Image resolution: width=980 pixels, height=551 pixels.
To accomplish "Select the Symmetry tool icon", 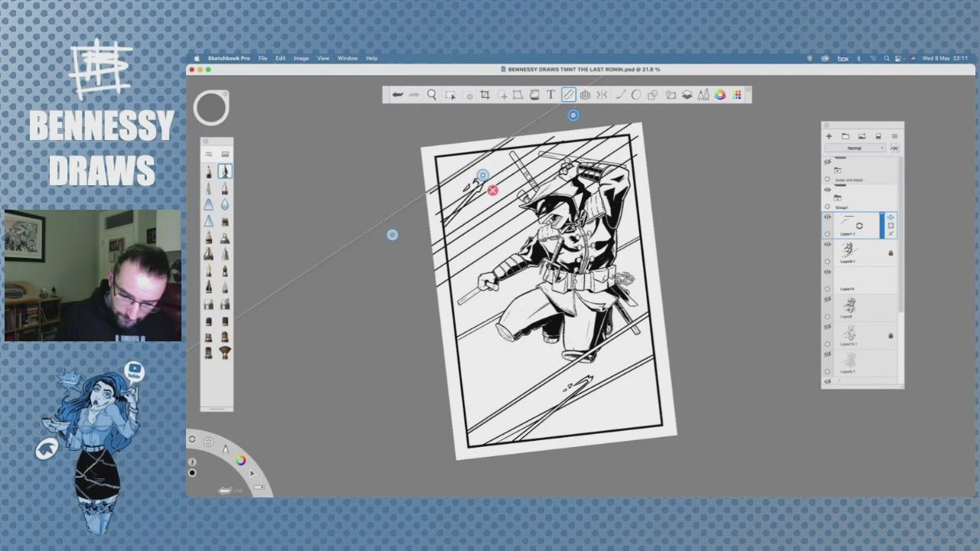I will [602, 95].
